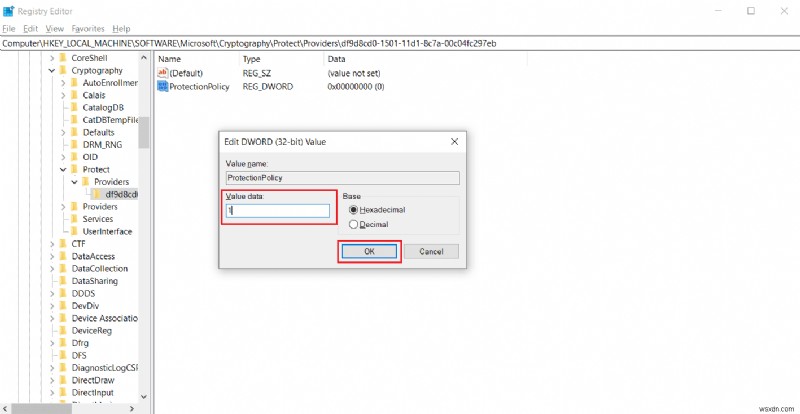
Task: Click the 0x00000000 (0) data cell
Action: coord(356,87)
